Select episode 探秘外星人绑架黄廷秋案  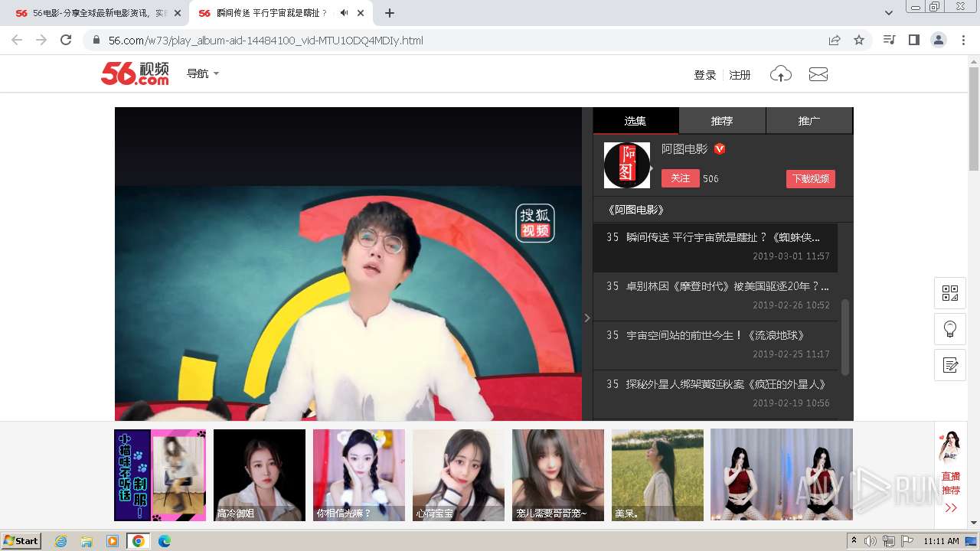point(715,393)
